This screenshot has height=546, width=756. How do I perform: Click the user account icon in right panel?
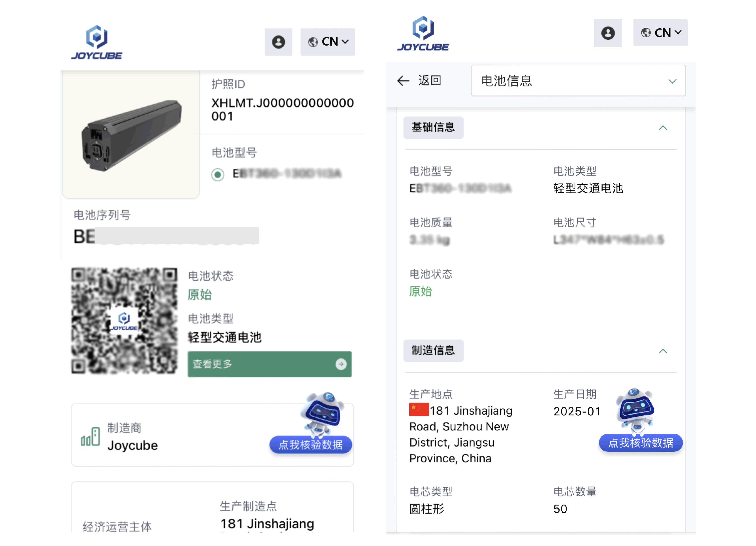click(607, 33)
